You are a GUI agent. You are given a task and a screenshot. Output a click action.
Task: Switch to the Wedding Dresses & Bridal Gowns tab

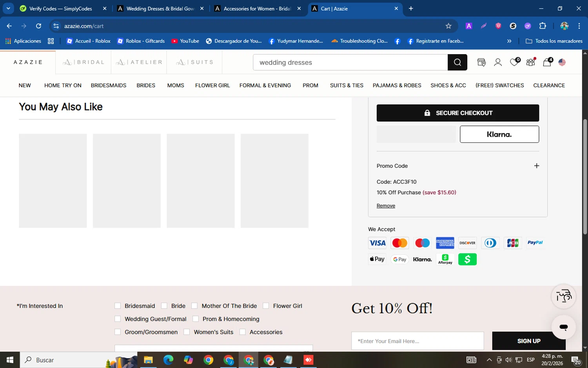[x=160, y=8]
